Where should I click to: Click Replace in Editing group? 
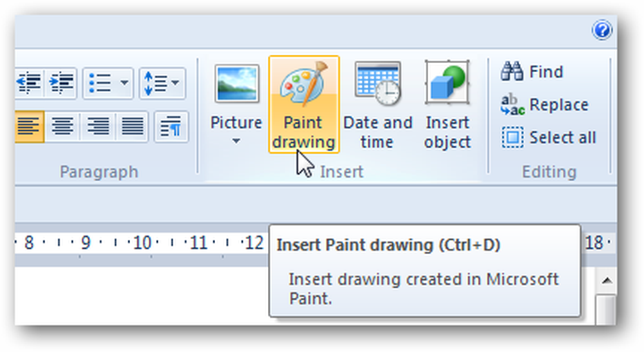click(x=545, y=104)
